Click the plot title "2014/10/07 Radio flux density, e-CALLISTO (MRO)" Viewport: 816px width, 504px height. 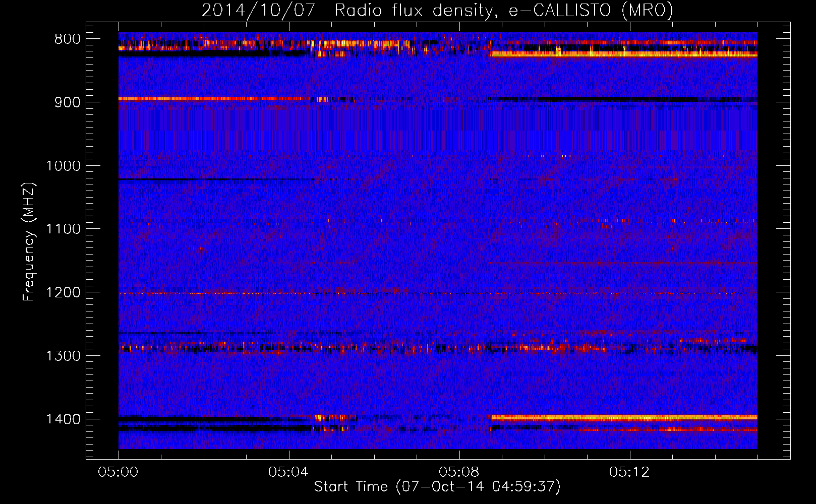point(437,11)
